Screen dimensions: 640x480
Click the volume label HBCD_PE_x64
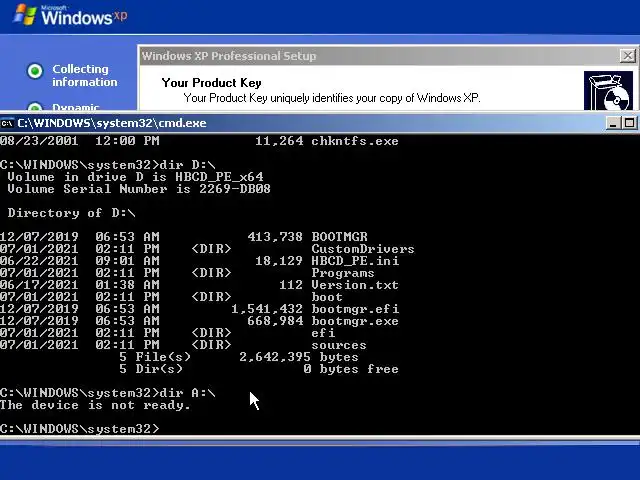click(x=219, y=177)
